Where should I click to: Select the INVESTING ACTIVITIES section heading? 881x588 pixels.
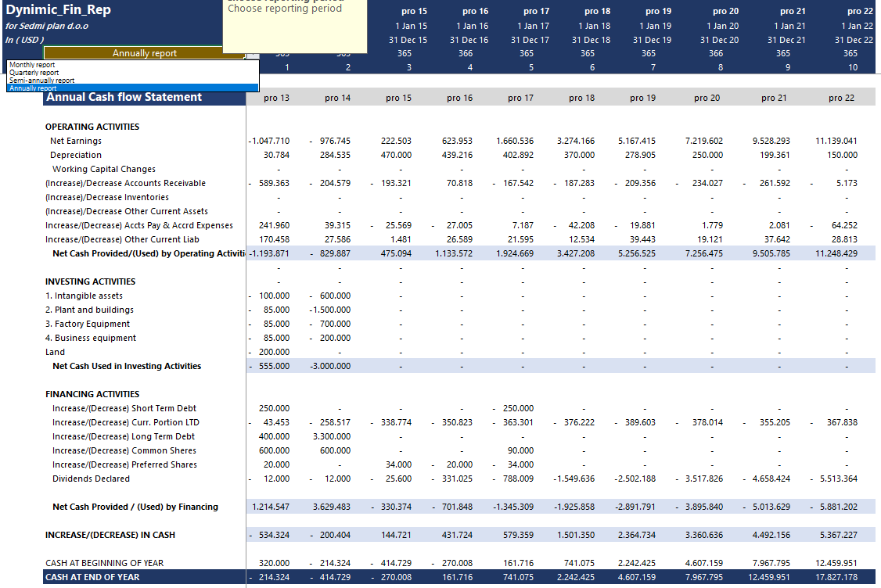[90, 281]
